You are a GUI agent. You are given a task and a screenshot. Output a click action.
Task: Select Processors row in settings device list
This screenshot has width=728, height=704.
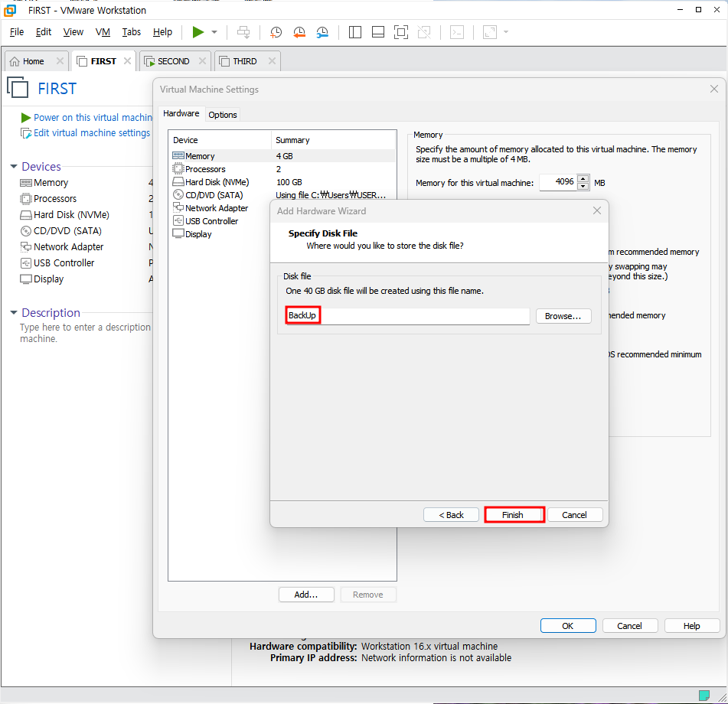coord(282,169)
